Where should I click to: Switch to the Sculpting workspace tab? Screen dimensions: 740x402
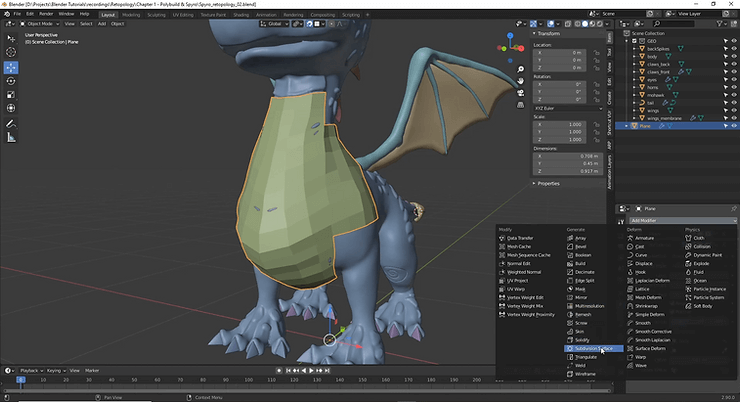[x=156, y=15]
